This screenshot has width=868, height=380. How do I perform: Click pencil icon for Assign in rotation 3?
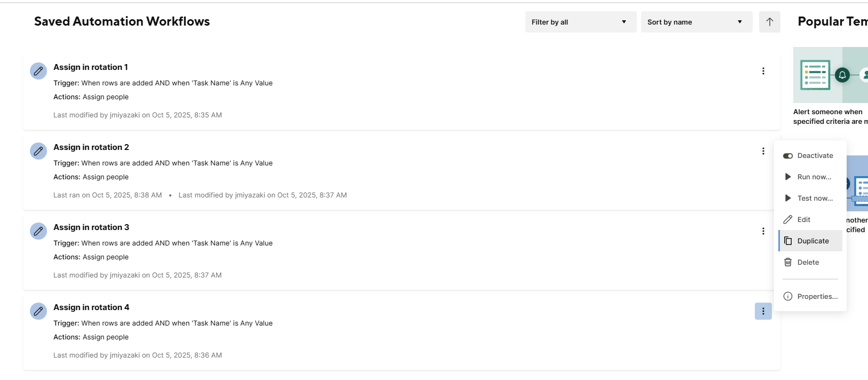tap(38, 231)
